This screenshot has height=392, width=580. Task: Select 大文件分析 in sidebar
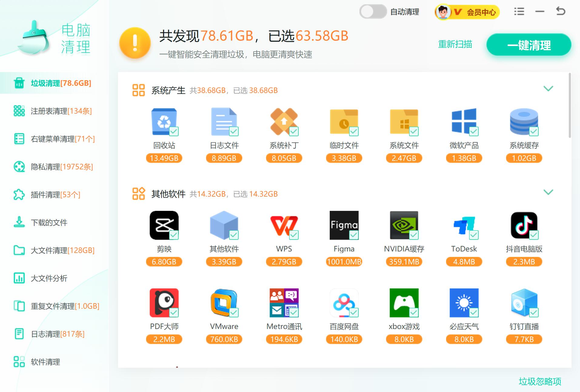pos(54,278)
